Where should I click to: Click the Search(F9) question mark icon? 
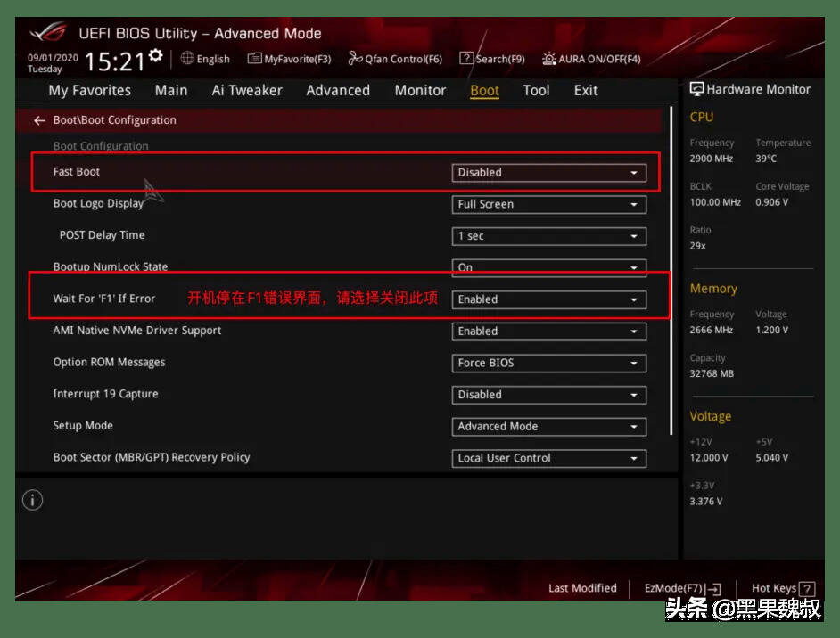[x=466, y=58]
